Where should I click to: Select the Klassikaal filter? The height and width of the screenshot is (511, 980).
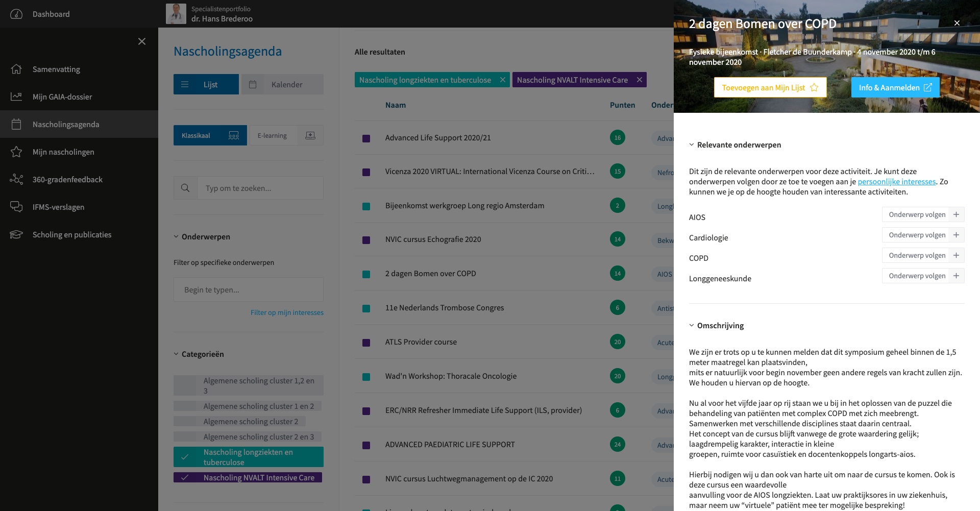tap(210, 135)
